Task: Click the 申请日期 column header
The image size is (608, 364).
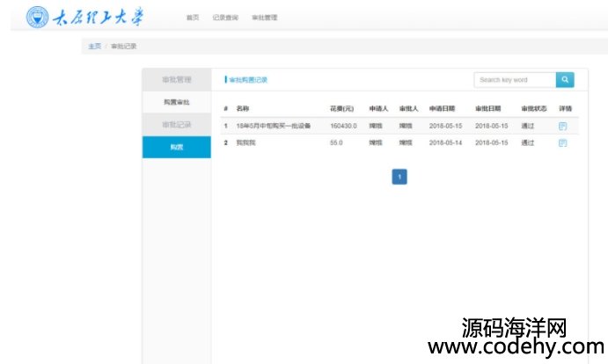Action: click(x=443, y=109)
